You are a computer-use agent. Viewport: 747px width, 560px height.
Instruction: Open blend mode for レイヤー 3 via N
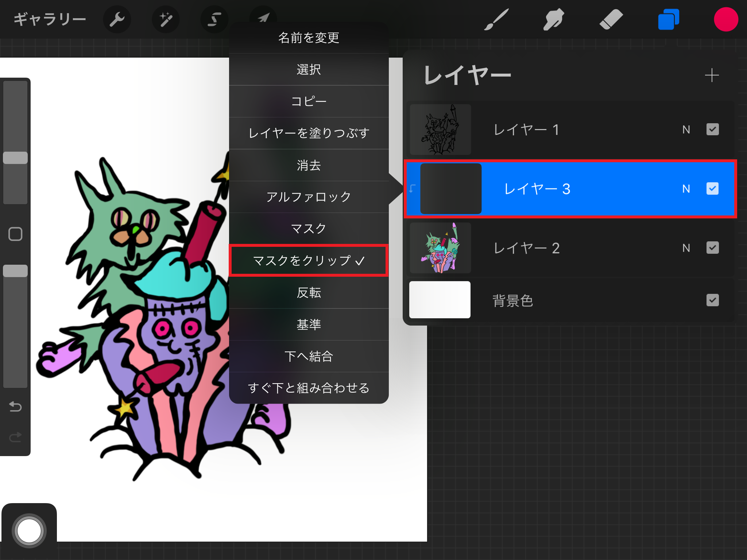click(x=686, y=189)
